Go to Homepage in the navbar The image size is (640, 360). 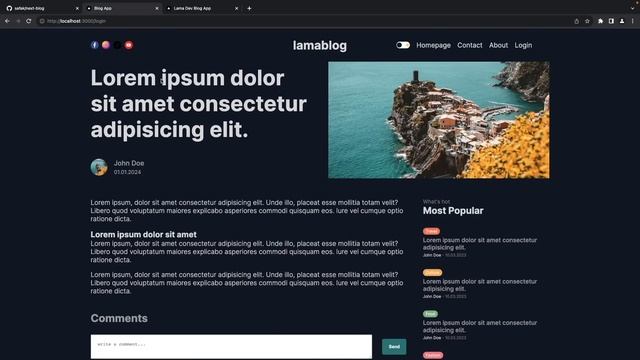tap(433, 45)
